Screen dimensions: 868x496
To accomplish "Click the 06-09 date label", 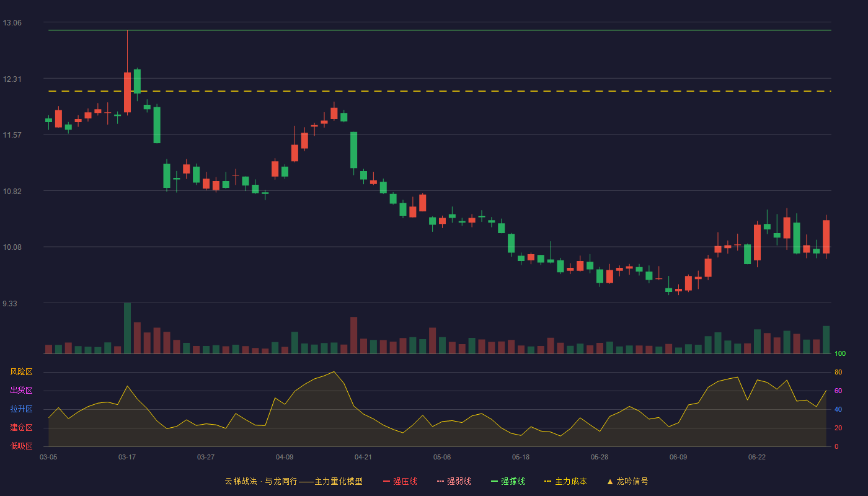I will [678, 457].
